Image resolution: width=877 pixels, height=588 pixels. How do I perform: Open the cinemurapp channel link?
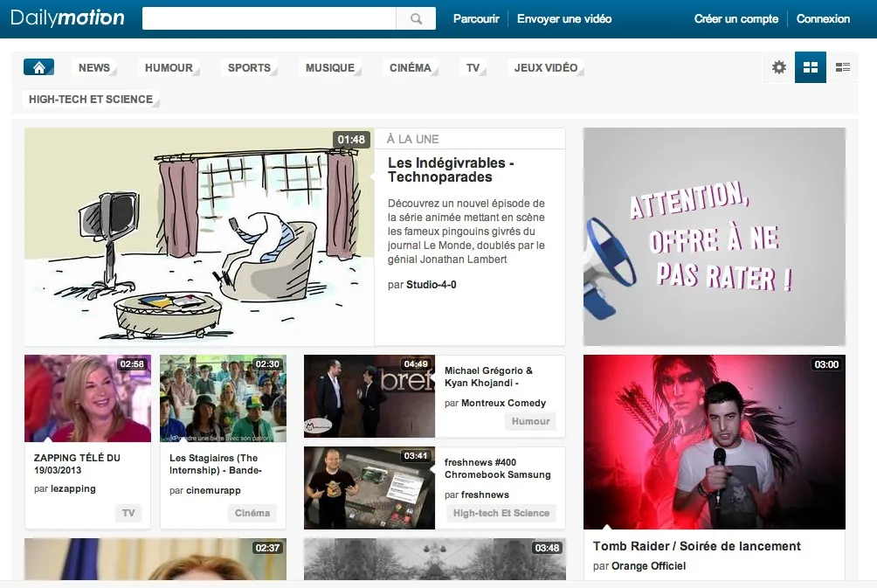coord(213,491)
